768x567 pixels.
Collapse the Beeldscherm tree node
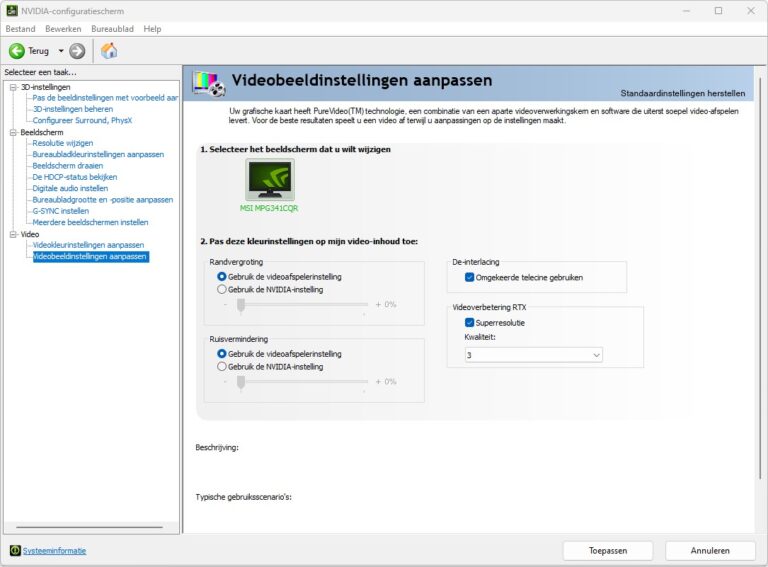13,132
